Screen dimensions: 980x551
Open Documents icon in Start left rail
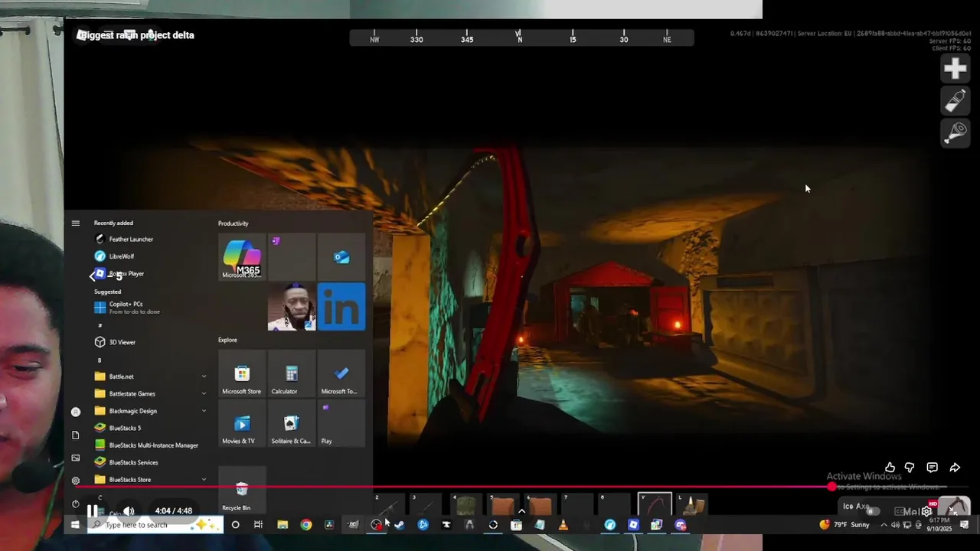click(x=75, y=435)
